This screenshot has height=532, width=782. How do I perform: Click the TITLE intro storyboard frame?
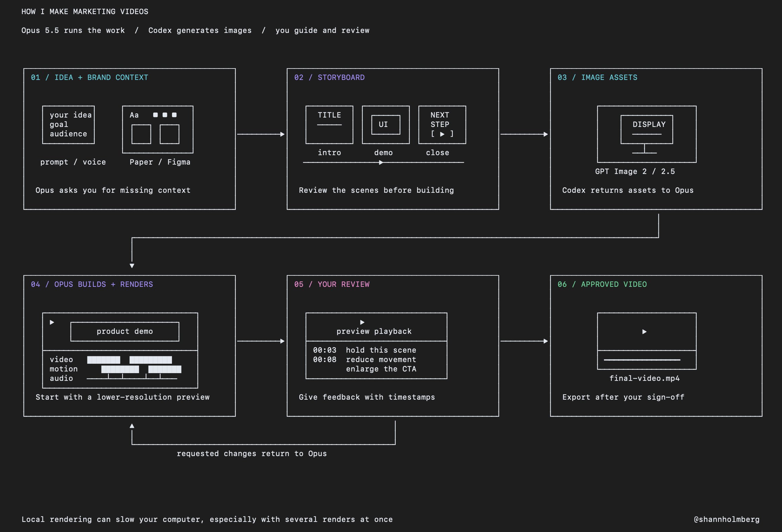tap(330, 125)
